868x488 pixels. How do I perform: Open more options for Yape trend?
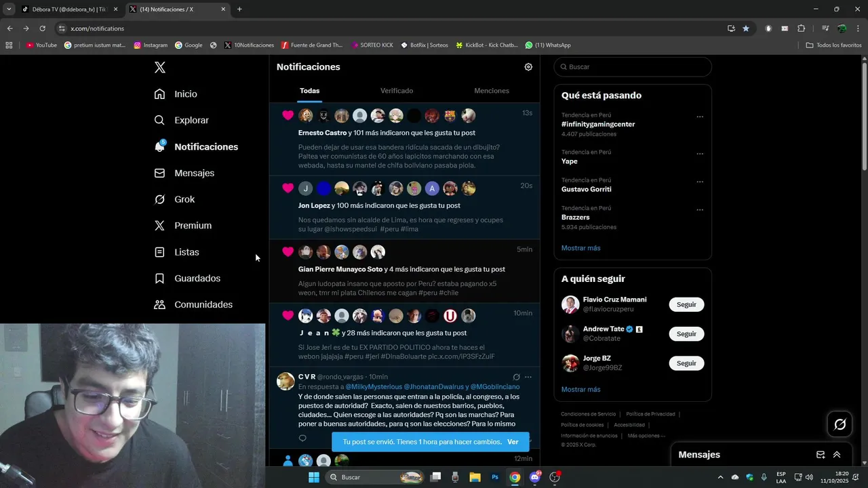point(700,154)
